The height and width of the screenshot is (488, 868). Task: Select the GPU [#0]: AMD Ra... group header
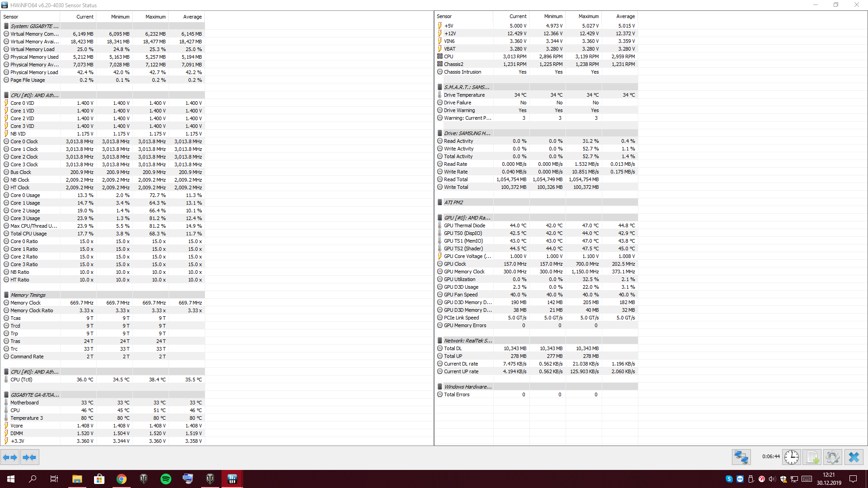point(467,218)
